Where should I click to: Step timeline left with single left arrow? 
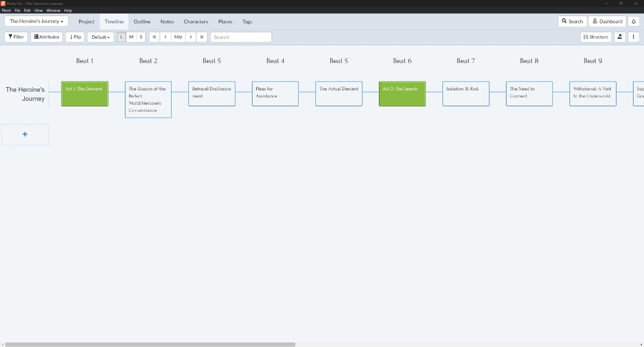[165, 37]
